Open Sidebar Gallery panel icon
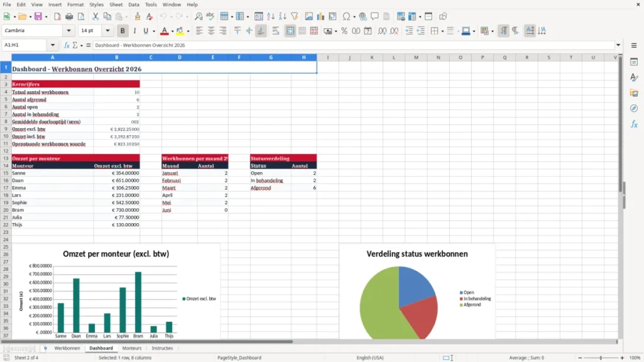 [x=634, y=93]
